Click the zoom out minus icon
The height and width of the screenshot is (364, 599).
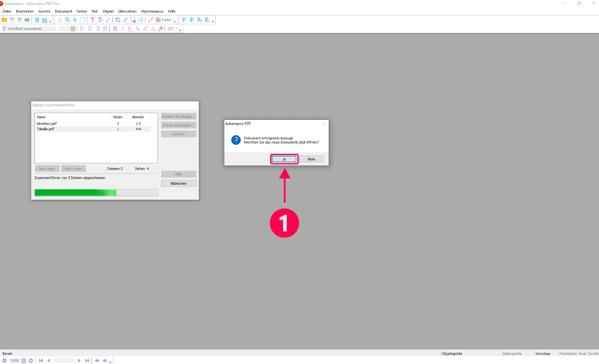pos(4,361)
